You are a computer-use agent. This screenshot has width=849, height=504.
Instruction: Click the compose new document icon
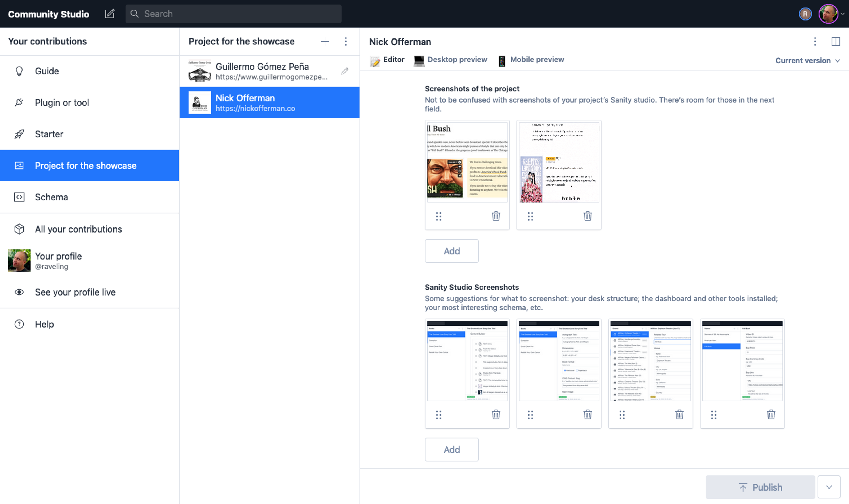(x=109, y=14)
